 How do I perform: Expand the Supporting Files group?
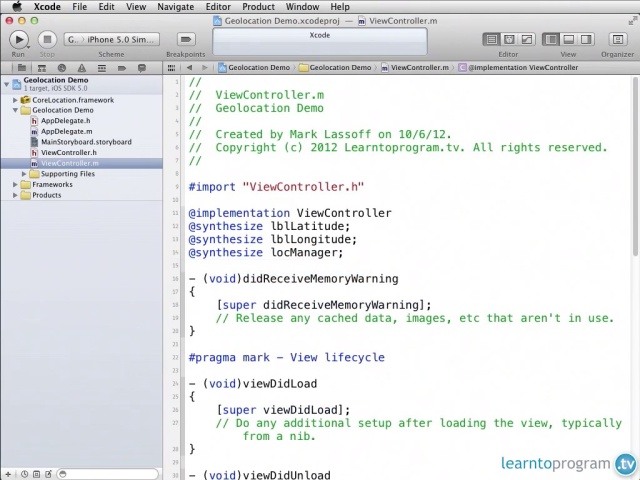pos(24,174)
